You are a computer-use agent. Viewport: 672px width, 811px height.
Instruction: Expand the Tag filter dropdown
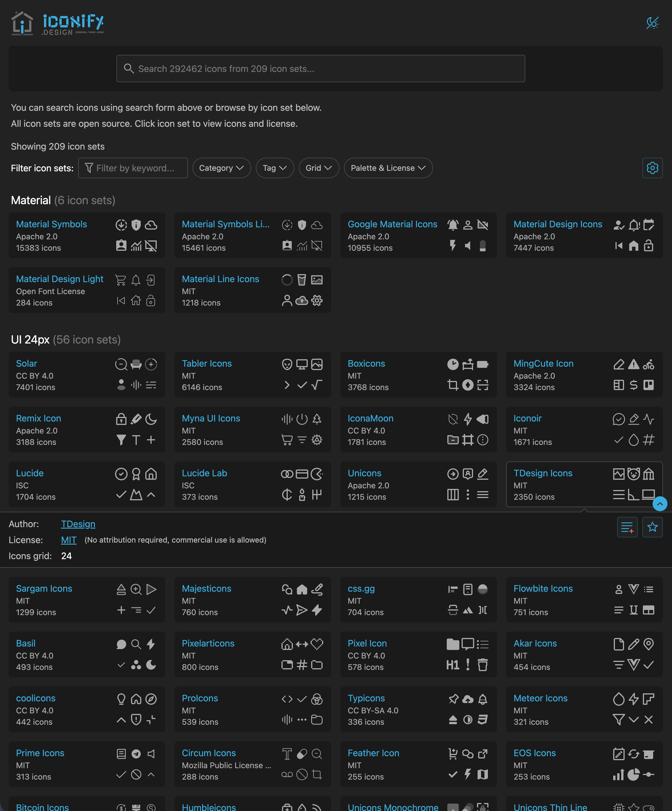pyautogui.click(x=275, y=168)
